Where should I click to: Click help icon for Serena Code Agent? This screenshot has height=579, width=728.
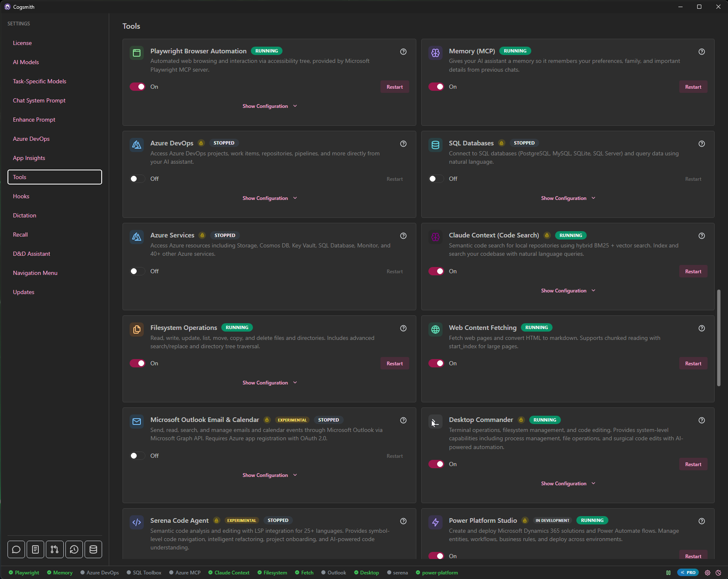point(403,521)
